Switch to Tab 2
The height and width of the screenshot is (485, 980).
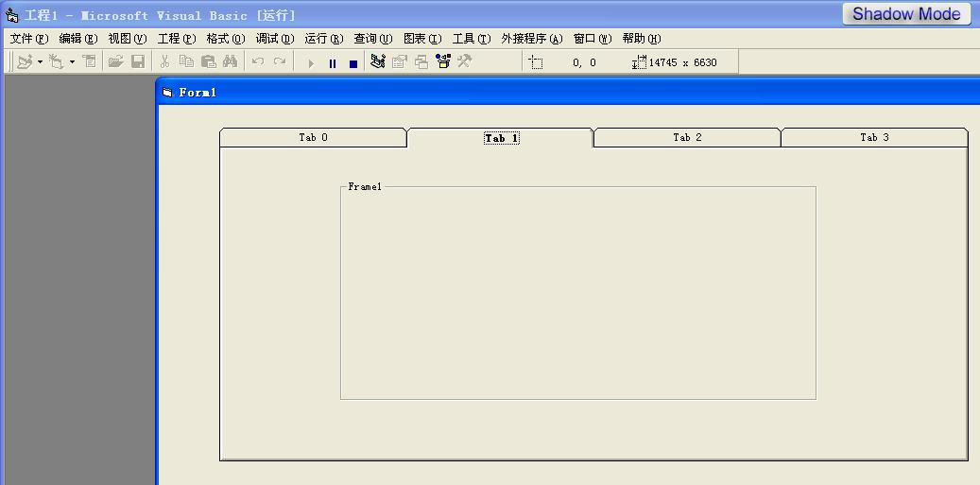687,137
